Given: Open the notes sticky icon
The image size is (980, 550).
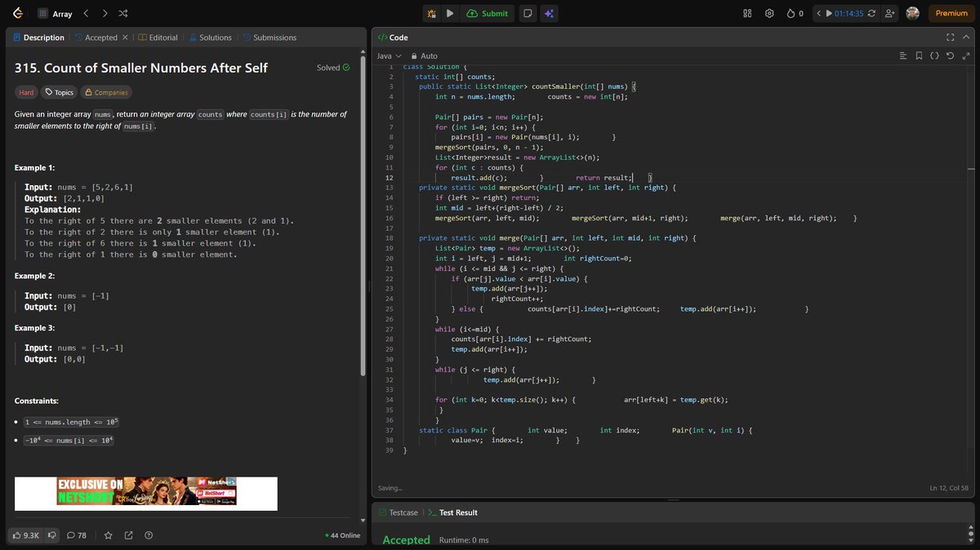Looking at the screenshot, I should tap(528, 13).
